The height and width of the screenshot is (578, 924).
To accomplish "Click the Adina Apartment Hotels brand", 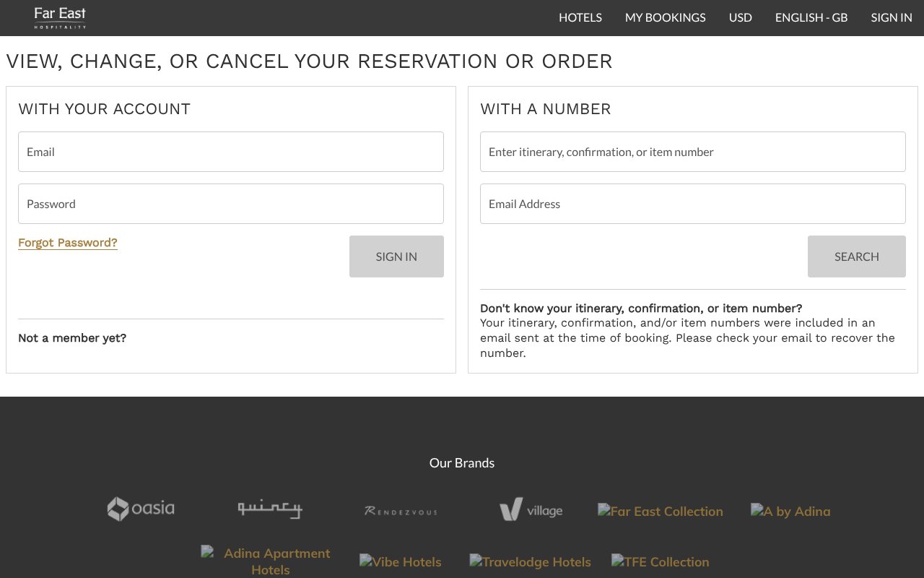I will (x=270, y=561).
